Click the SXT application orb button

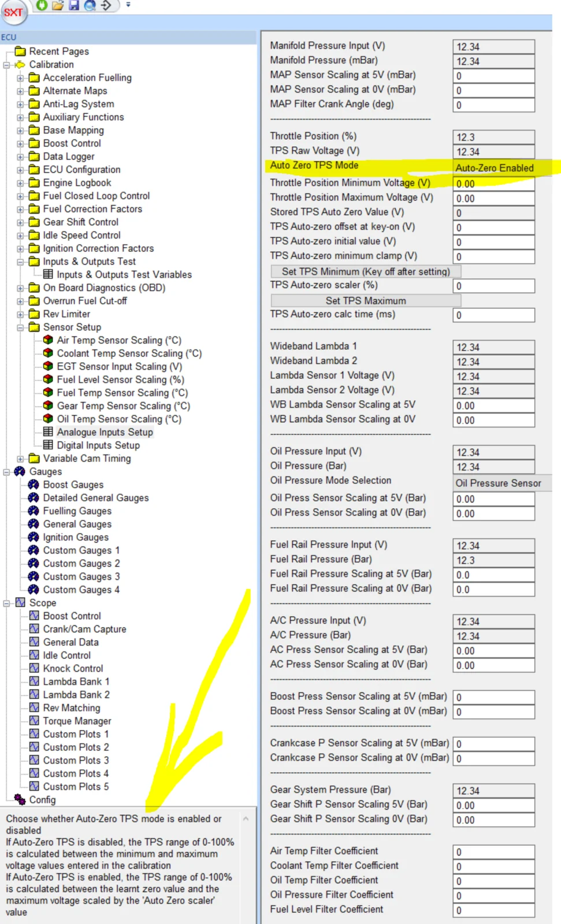(x=13, y=12)
